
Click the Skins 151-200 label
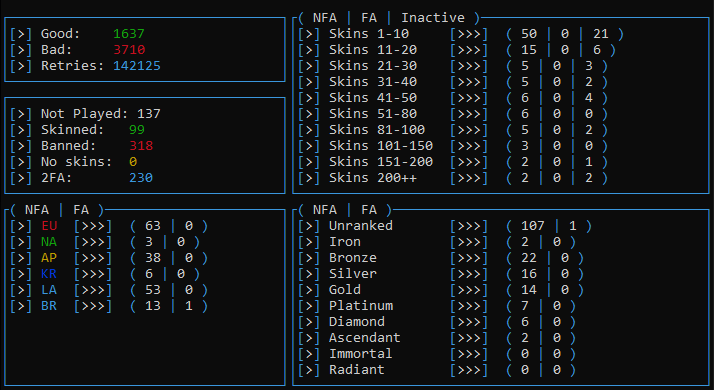point(381,162)
